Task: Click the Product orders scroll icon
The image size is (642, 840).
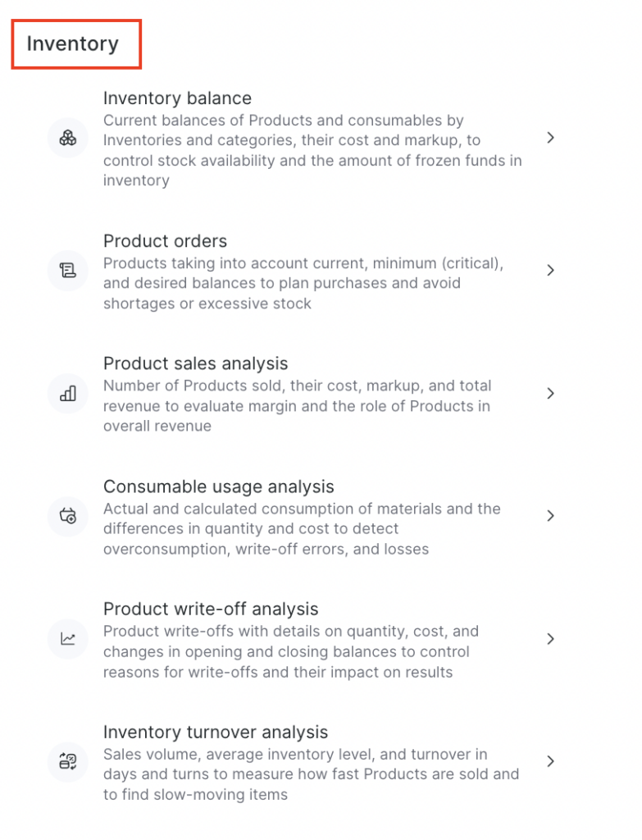Action: pyautogui.click(x=68, y=270)
